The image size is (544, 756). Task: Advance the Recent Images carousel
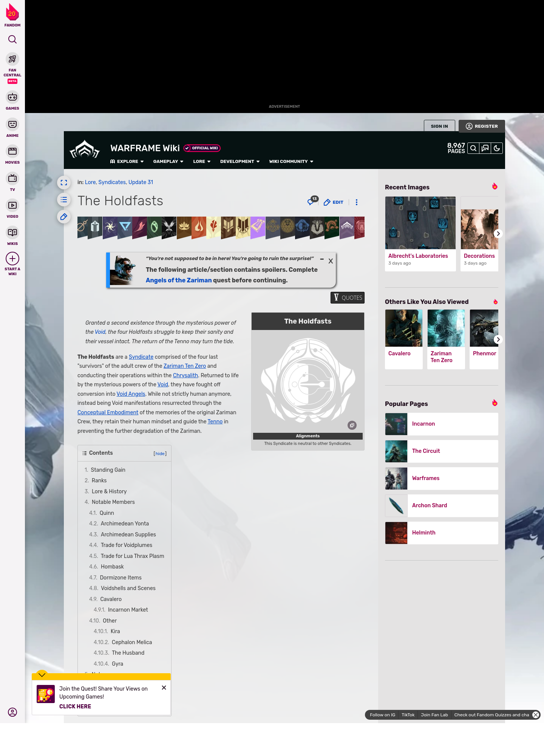tap(498, 234)
